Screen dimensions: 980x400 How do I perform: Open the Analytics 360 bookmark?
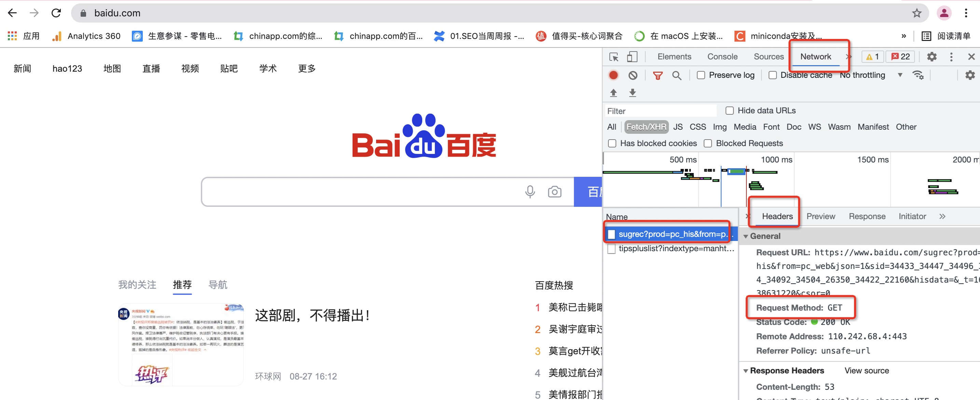click(86, 36)
